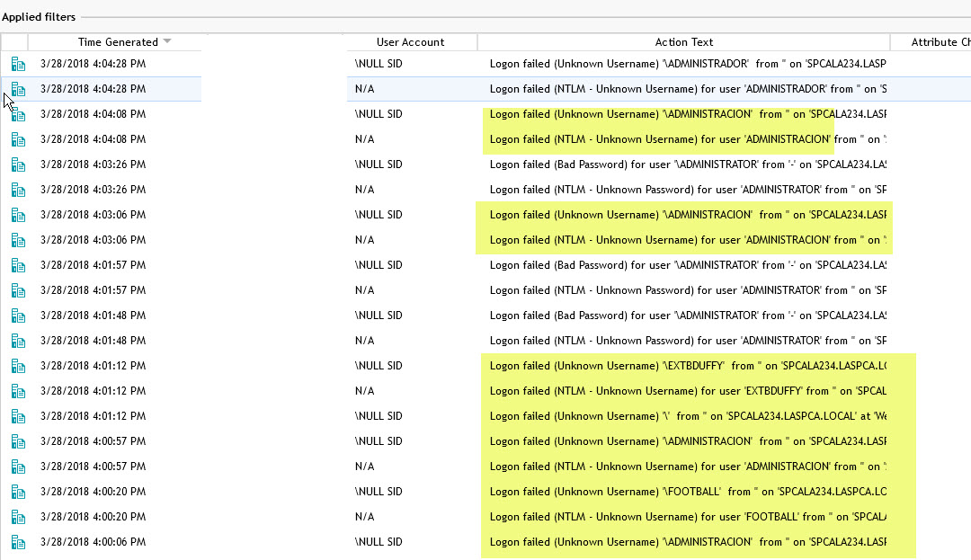Sort by the Action Text column header

coord(683,41)
